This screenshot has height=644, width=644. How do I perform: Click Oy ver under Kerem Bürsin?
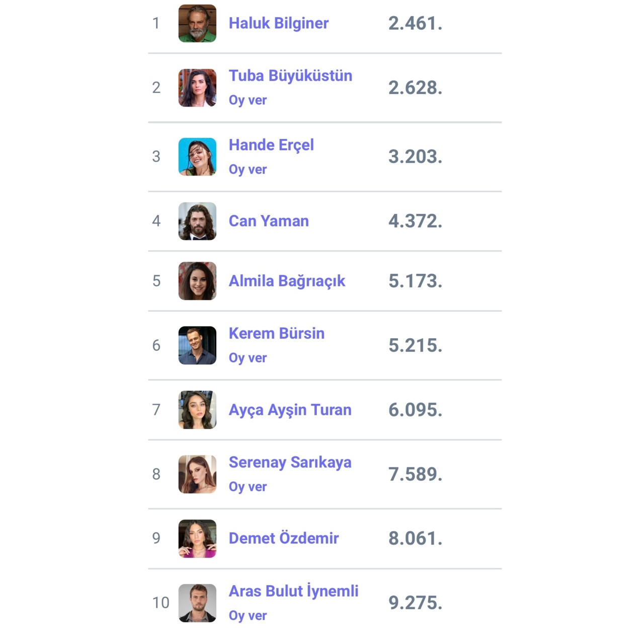tap(248, 358)
